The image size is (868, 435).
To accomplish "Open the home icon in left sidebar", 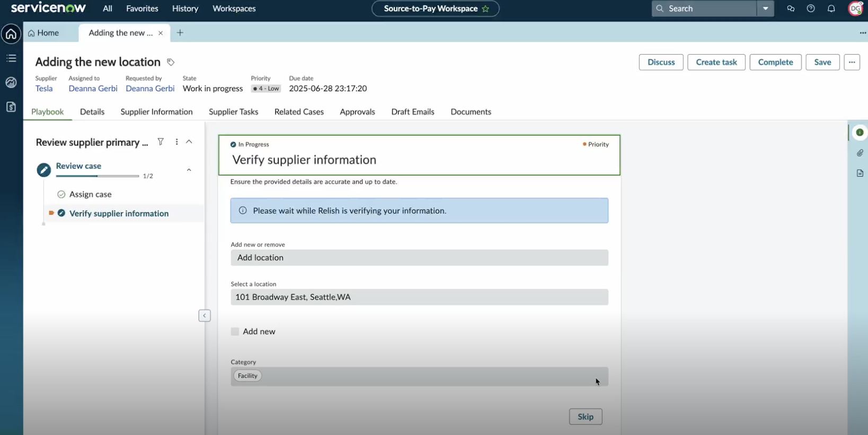I will coord(11,34).
